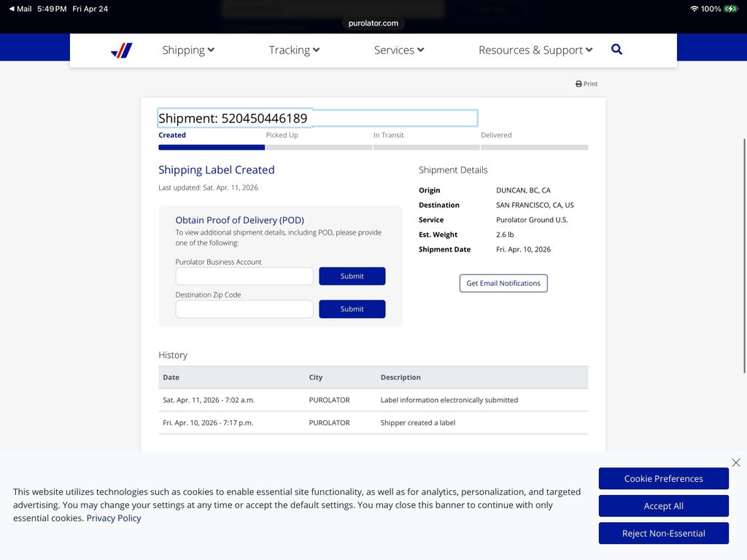Image resolution: width=747 pixels, height=560 pixels.
Task: Click the shipment progress bar Created segment
Action: point(212,147)
